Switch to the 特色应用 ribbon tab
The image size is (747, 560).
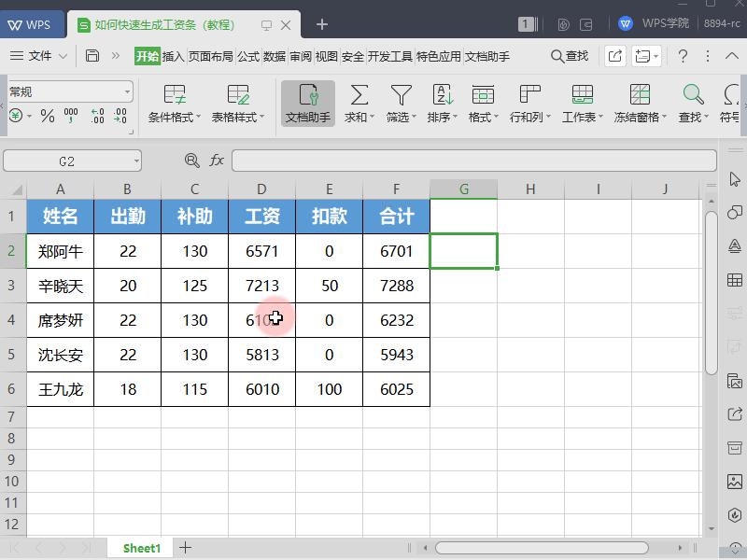tap(439, 56)
